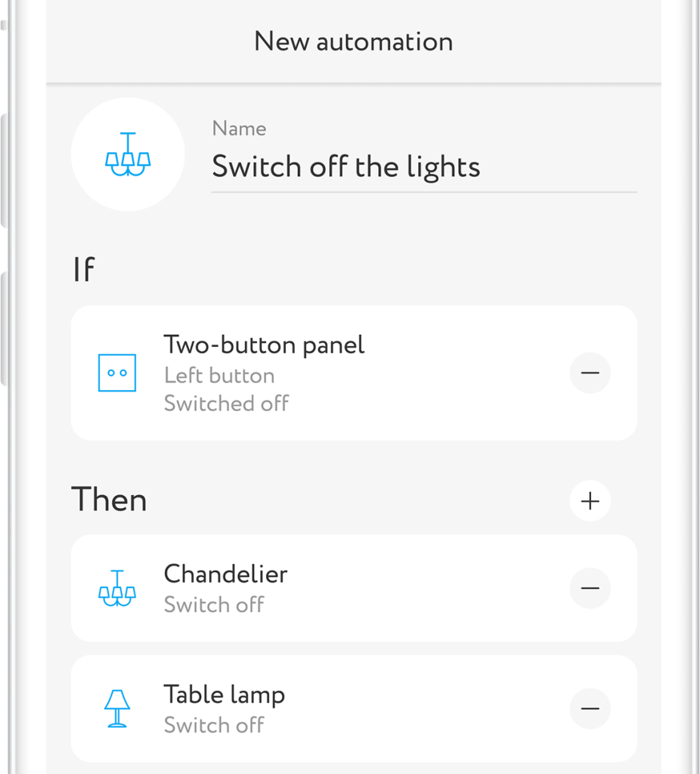
Task: Open the Table lamp action title
Action: (x=224, y=694)
